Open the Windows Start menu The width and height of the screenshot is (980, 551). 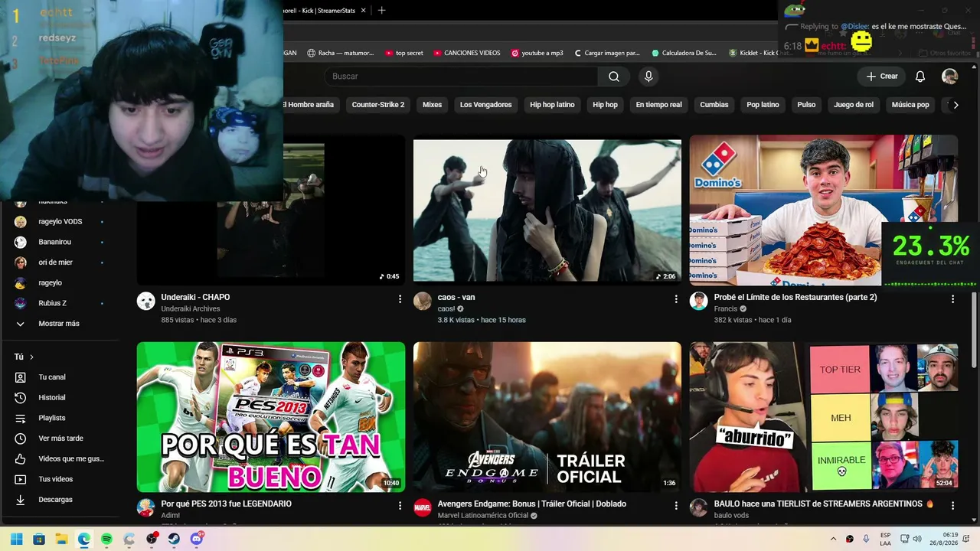click(x=16, y=539)
